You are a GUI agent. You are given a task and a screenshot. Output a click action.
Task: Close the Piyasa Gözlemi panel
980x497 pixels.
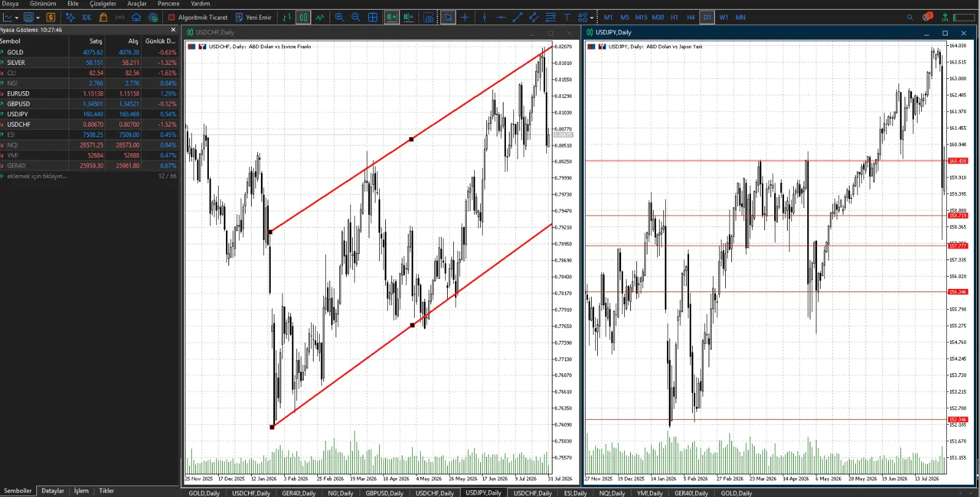(x=173, y=29)
